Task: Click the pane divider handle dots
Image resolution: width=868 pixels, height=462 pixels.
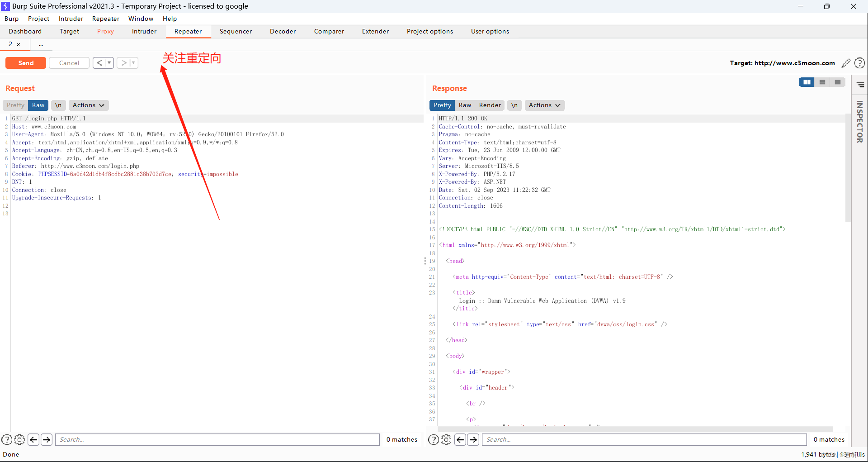Action: pyautogui.click(x=425, y=261)
